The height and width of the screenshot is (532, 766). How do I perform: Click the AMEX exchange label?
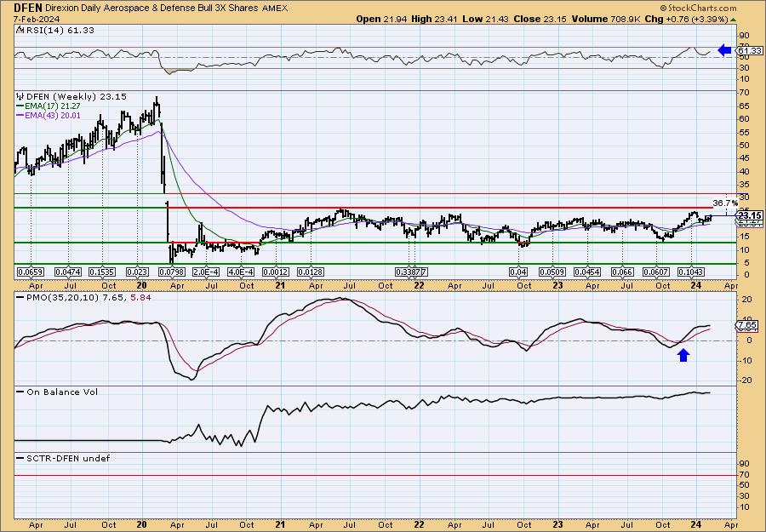pos(275,9)
